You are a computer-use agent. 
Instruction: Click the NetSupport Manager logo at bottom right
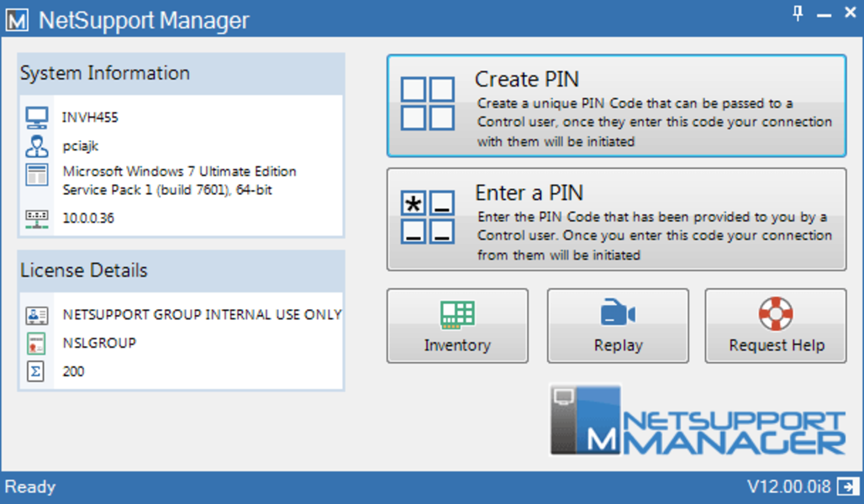(697, 421)
